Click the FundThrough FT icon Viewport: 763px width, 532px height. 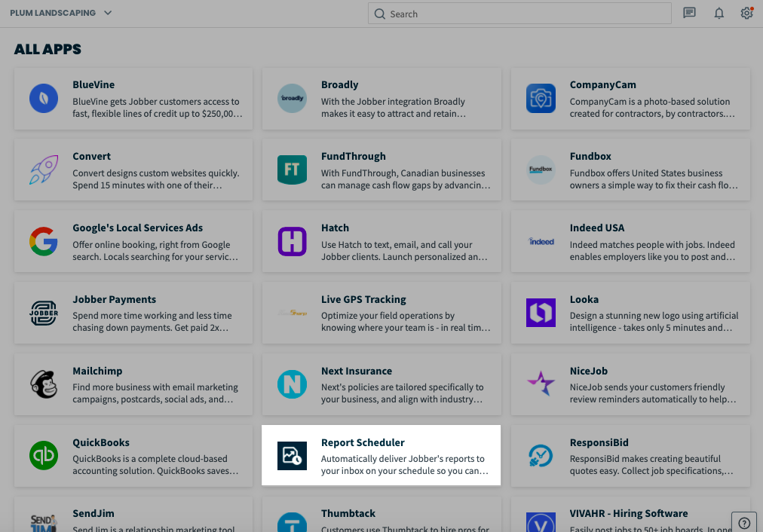[292, 168]
